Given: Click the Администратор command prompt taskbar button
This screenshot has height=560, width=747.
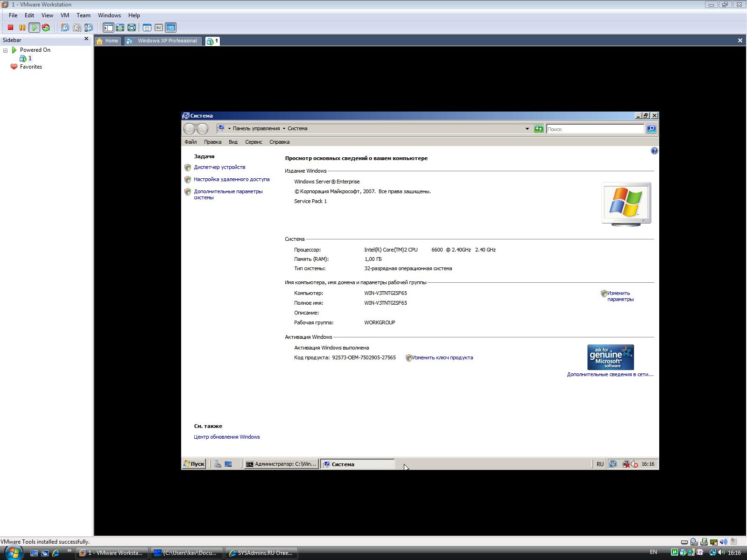Looking at the screenshot, I should click(x=282, y=464).
